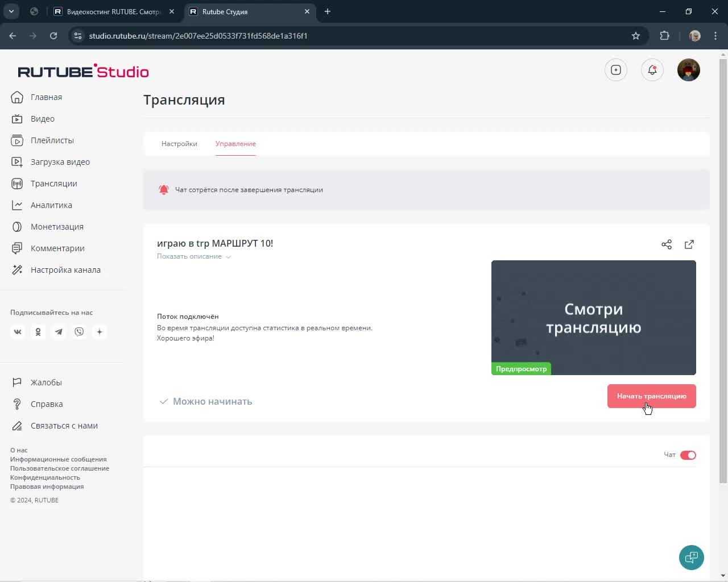Click the add video plus icon in header
The height and width of the screenshot is (582, 728).
coord(616,70)
